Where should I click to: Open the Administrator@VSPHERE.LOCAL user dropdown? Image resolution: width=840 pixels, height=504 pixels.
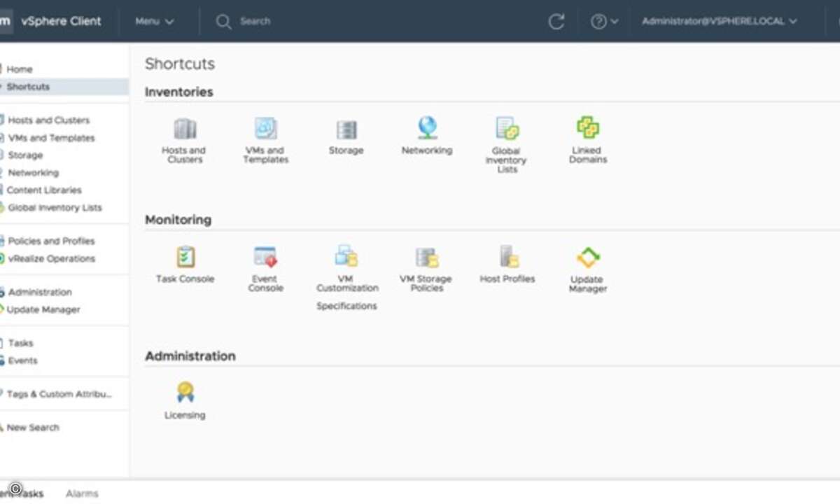tap(720, 22)
